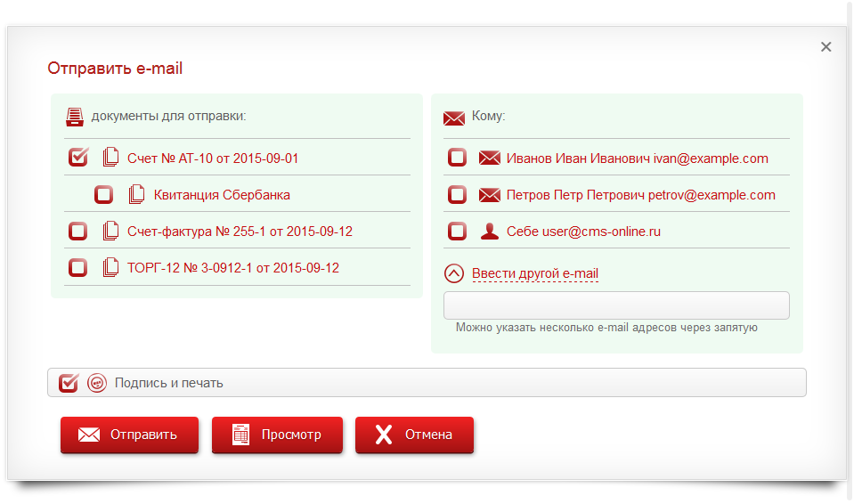Click the document icon beside Счет-фактура № 255-1
Viewport: 854px width, 504px height.
point(110,230)
